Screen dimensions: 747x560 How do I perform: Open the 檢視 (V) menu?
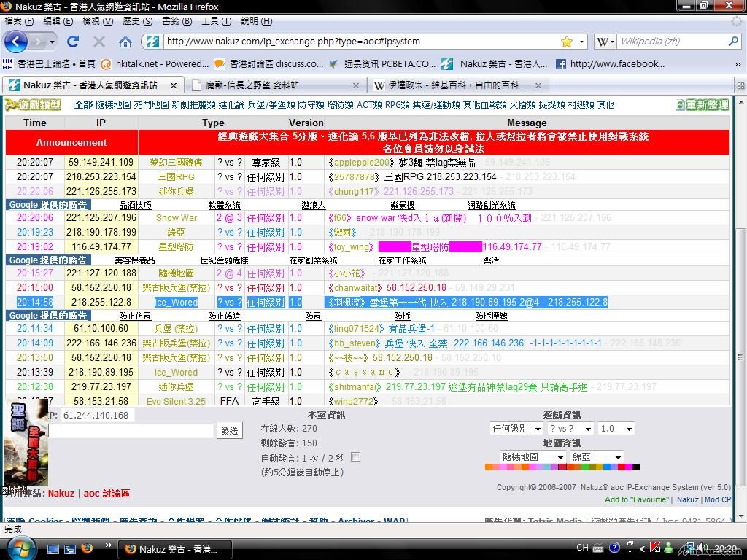tap(98, 21)
